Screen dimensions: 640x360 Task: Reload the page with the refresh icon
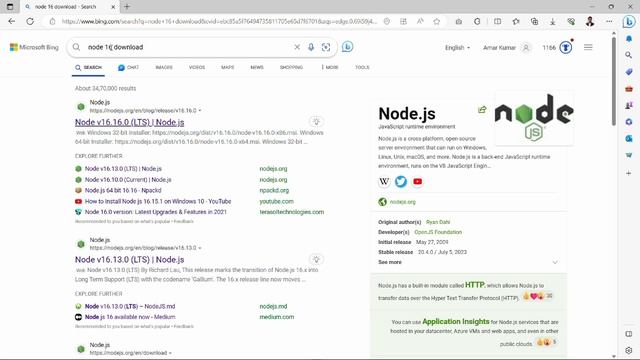pos(30,21)
